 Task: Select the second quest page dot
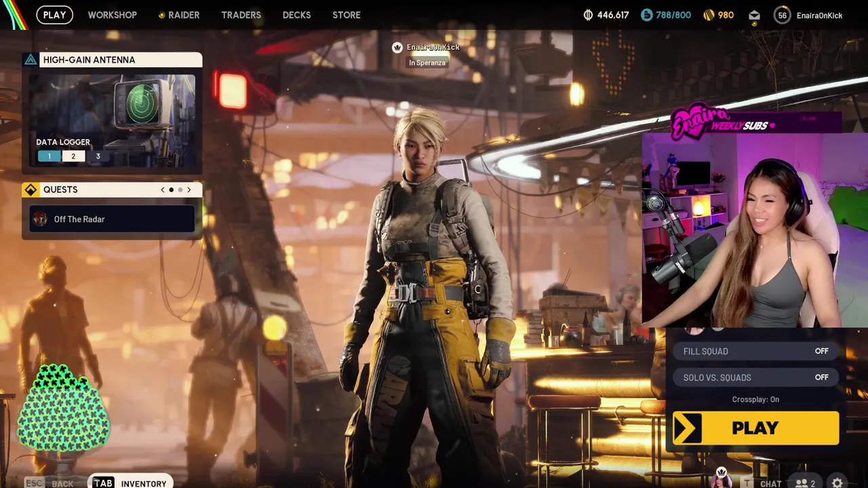point(180,190)
